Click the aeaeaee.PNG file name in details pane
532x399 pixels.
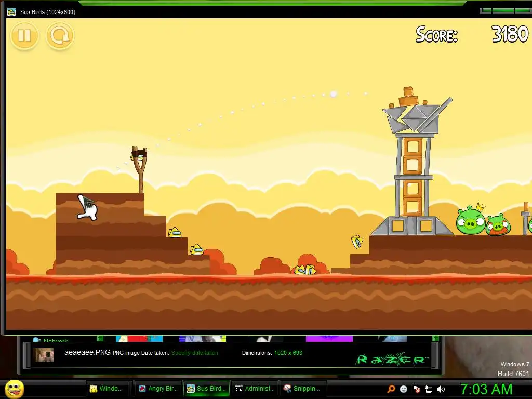(x=87, y=353)
